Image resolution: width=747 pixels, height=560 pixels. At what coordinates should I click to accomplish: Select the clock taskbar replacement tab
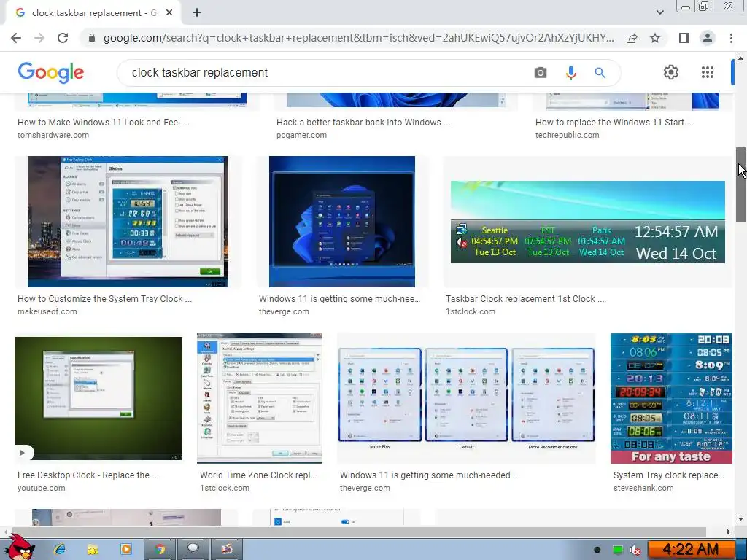click(93, 13)
